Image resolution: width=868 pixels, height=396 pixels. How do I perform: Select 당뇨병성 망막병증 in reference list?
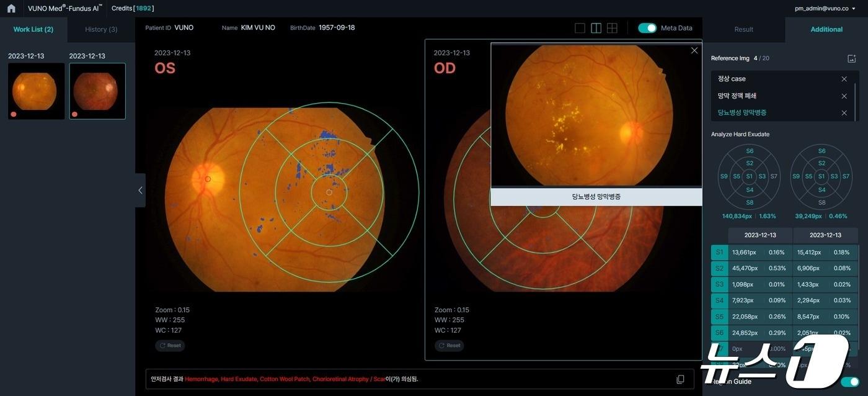[x=742, y=113]
